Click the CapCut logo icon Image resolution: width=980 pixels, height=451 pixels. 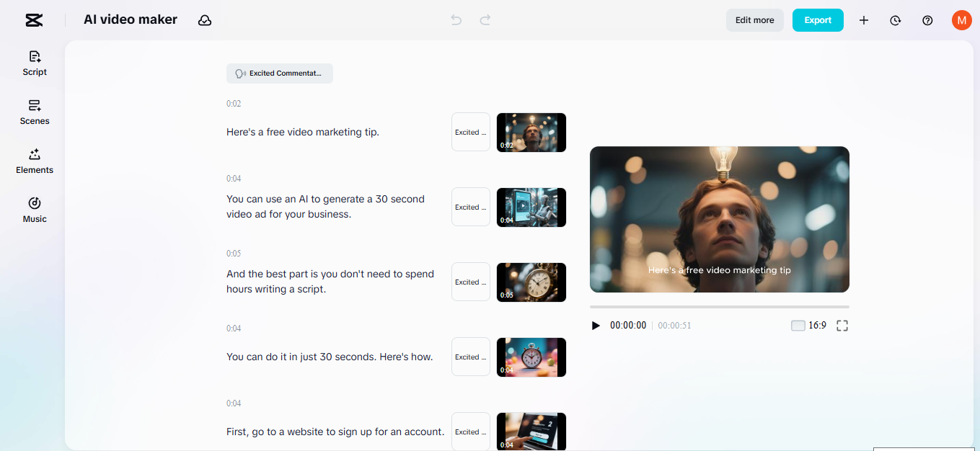pos(33,20)
